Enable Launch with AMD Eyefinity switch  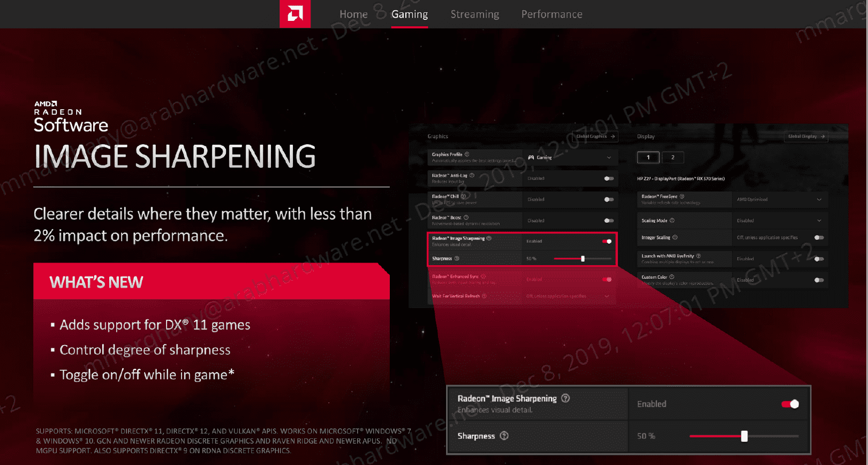tap(819, 259)
